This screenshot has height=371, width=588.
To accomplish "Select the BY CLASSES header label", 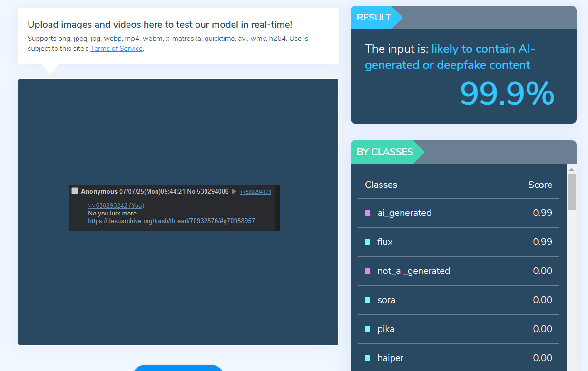I will click(x=385, y=152).
